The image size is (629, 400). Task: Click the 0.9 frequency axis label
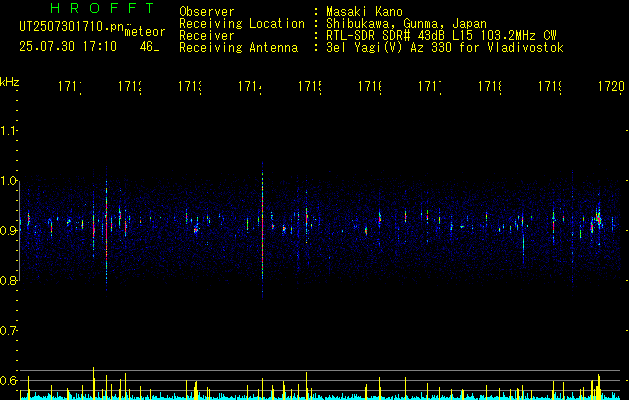pos(8,231)
